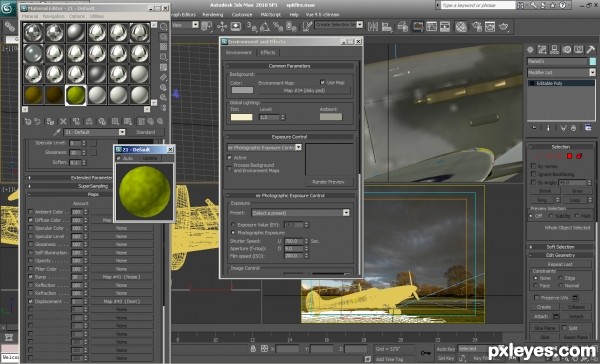Click the teapot Render Production icon
600x364 pixels.
tap(504, 26)
